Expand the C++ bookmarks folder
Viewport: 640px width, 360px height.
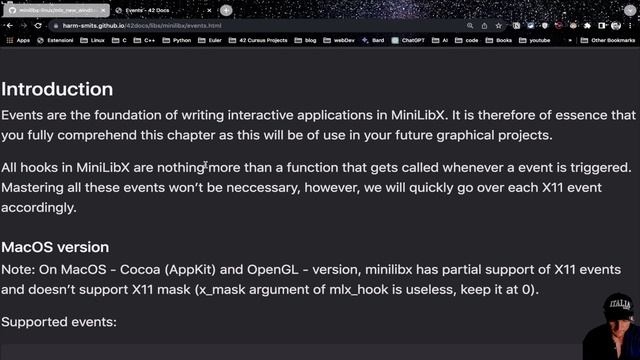tap(144, 40)
